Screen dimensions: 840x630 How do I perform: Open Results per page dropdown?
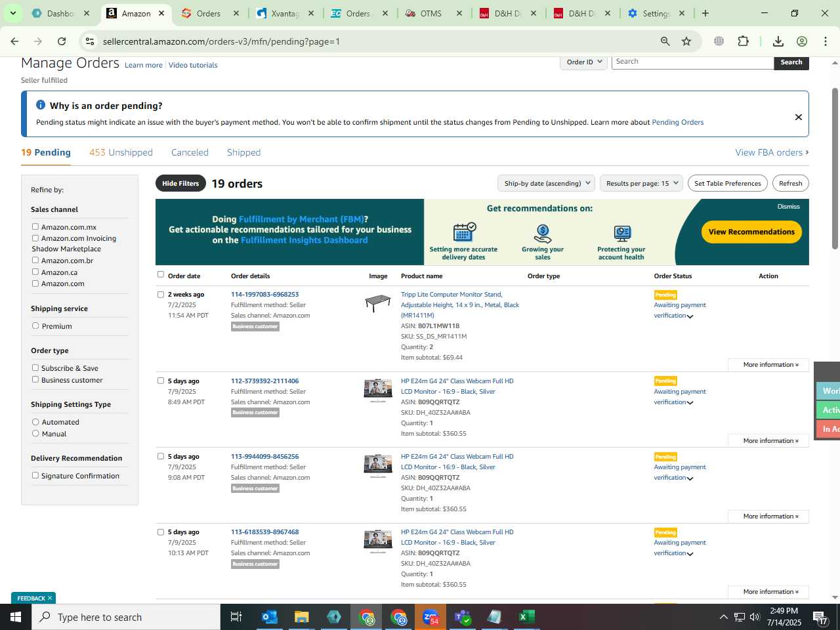point(642,183)
